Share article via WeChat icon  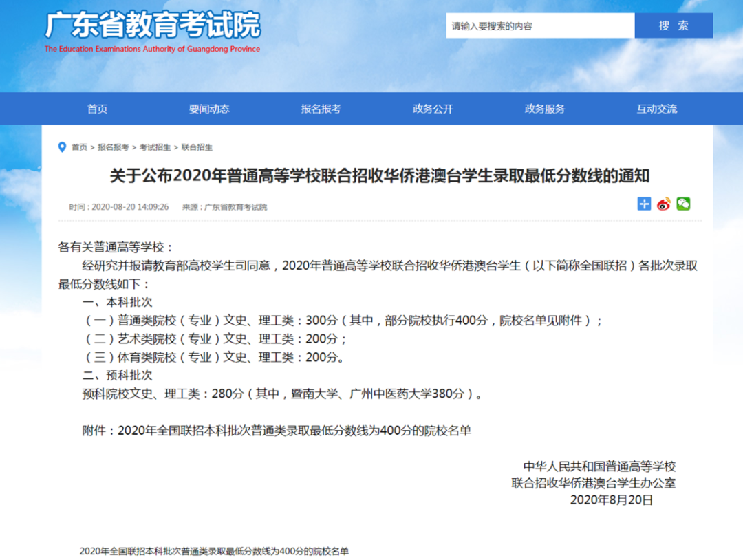pyautogui.click(x=683, y=204)
